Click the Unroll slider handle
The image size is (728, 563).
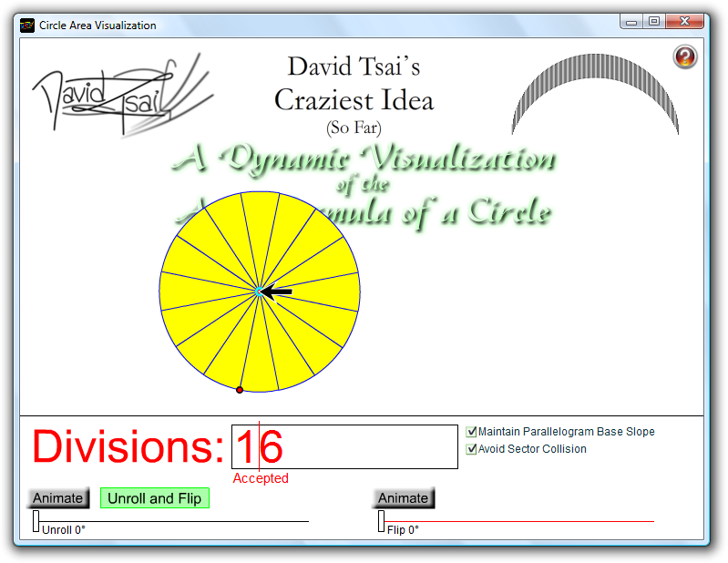click(x=36, y=521)
